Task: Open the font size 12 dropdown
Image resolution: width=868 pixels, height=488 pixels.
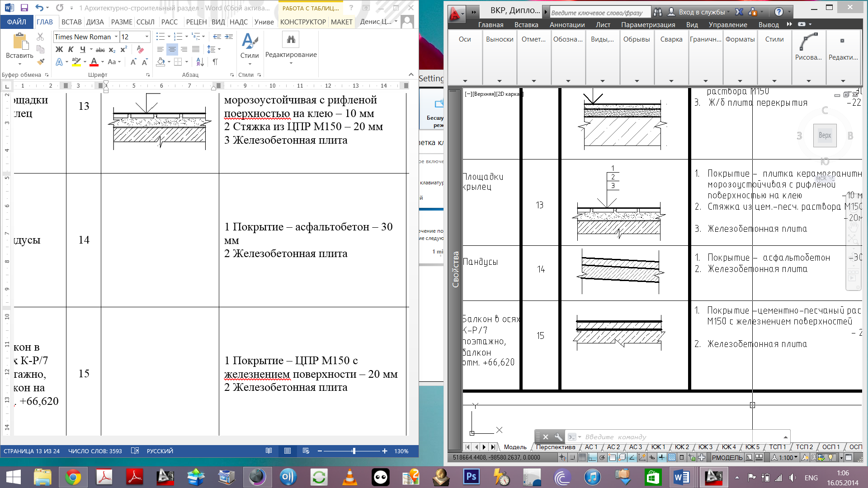Action: pos(147,37)
